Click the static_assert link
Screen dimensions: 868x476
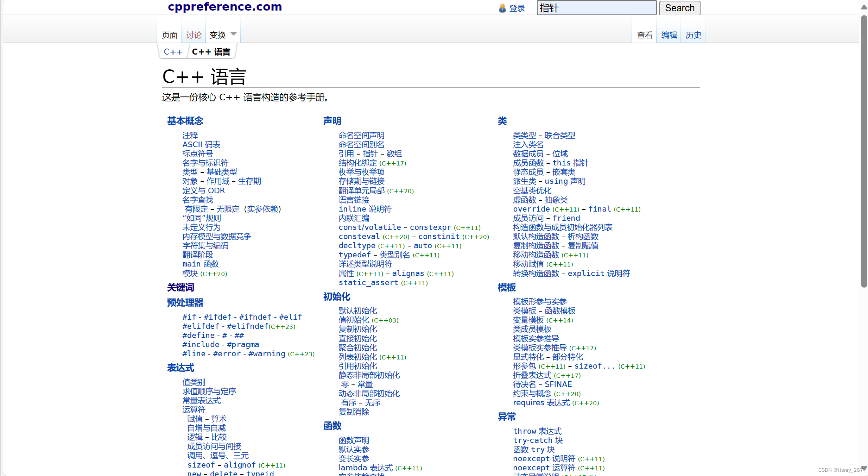pyautogui.click(x=368, y=283)
